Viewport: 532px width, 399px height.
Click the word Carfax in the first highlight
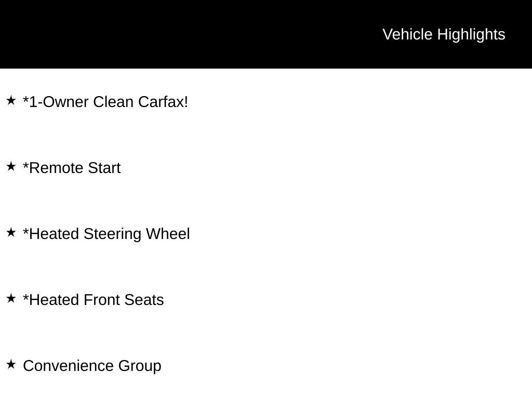[163, 102]
